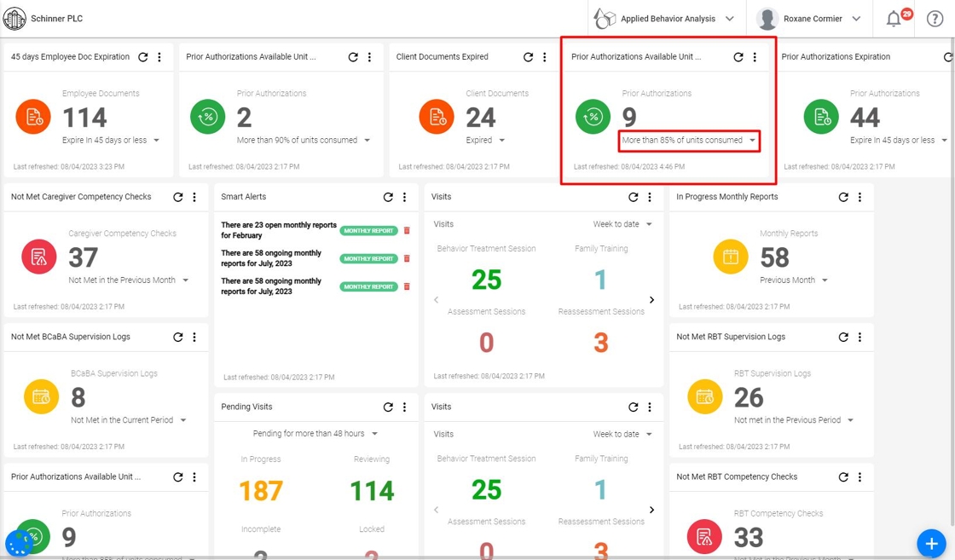Change the Pending for more than 48 hours filter
Image resolution: width=955 pixels, height=560 pixels.
click(315, 434)
